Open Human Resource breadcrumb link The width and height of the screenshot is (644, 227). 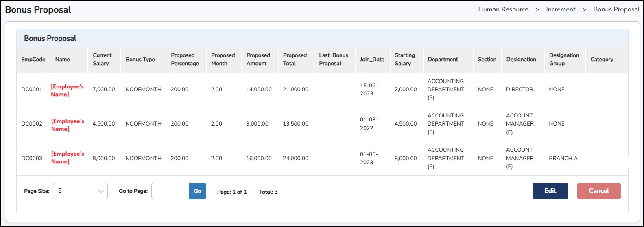point(503,9)
